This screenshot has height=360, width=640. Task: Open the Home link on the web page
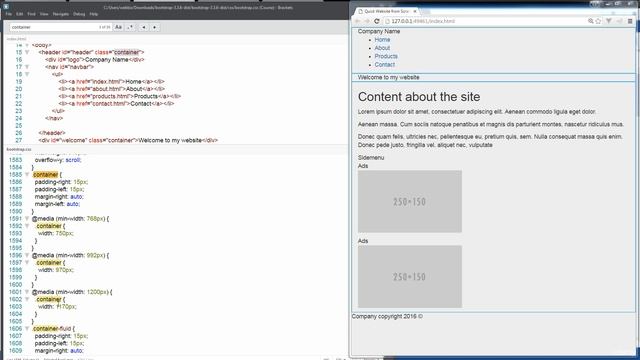(382, 40)
